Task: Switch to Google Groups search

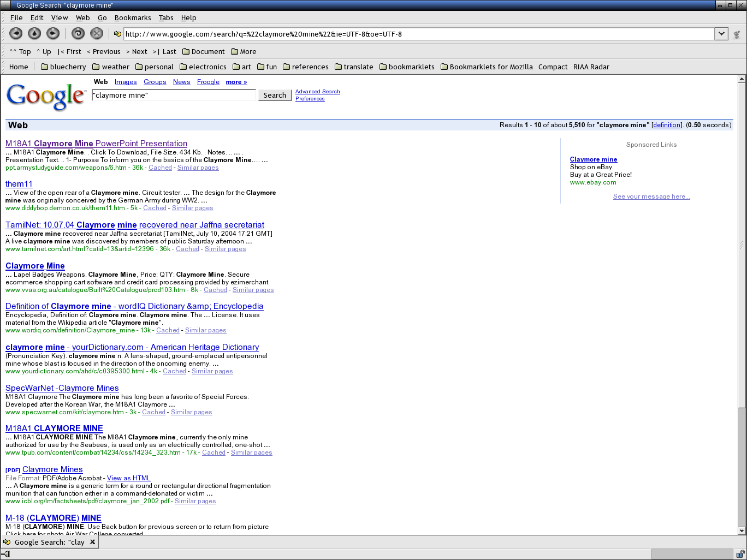Action: coord(155,82)
